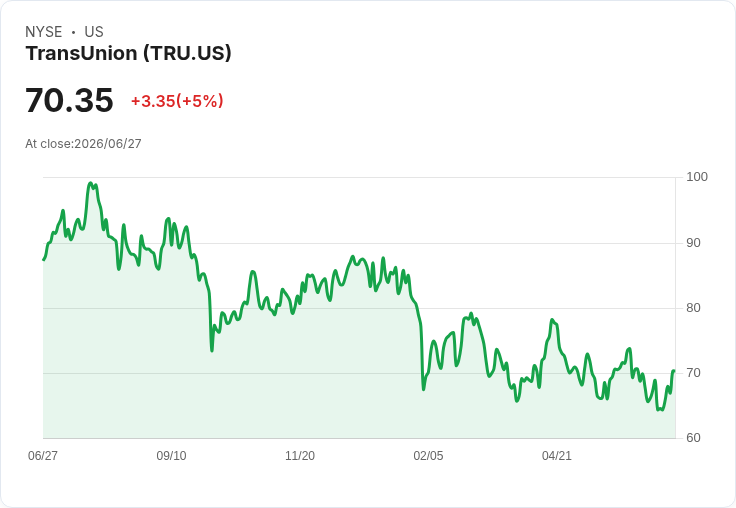This screenshot has width=736, height=508.
Task: Click the 11/20 x-axis date label
Action: coord(300,455)
